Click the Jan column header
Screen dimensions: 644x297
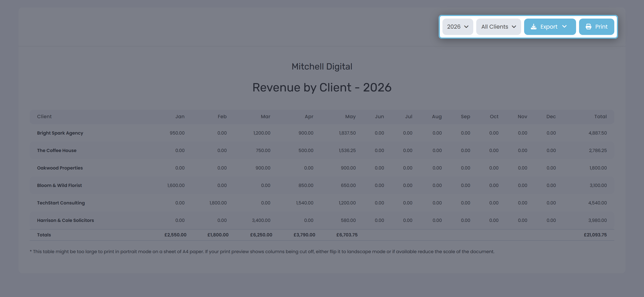tap(180, 117)
